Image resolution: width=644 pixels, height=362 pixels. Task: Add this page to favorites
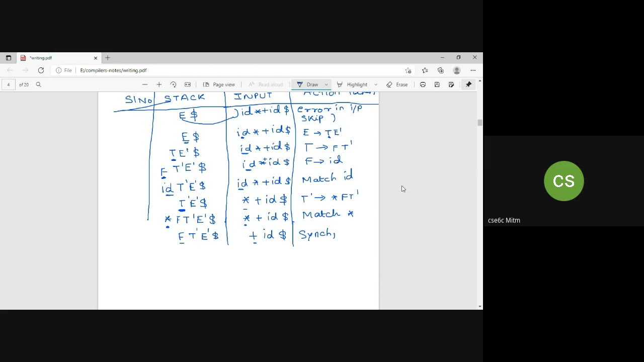pyautogui.click(x=408, y=70)
